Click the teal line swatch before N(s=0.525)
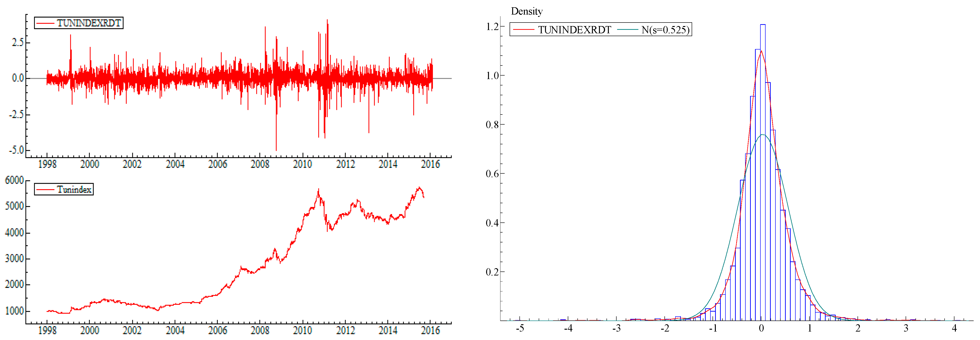This screenshot has width=980, height=340. tap(627, 30)
